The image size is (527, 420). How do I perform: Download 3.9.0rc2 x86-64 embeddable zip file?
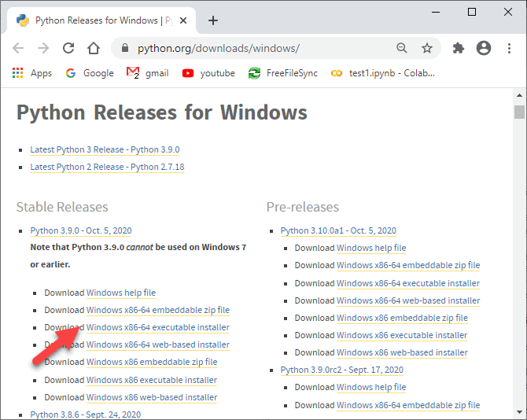[x=408, y=405]
